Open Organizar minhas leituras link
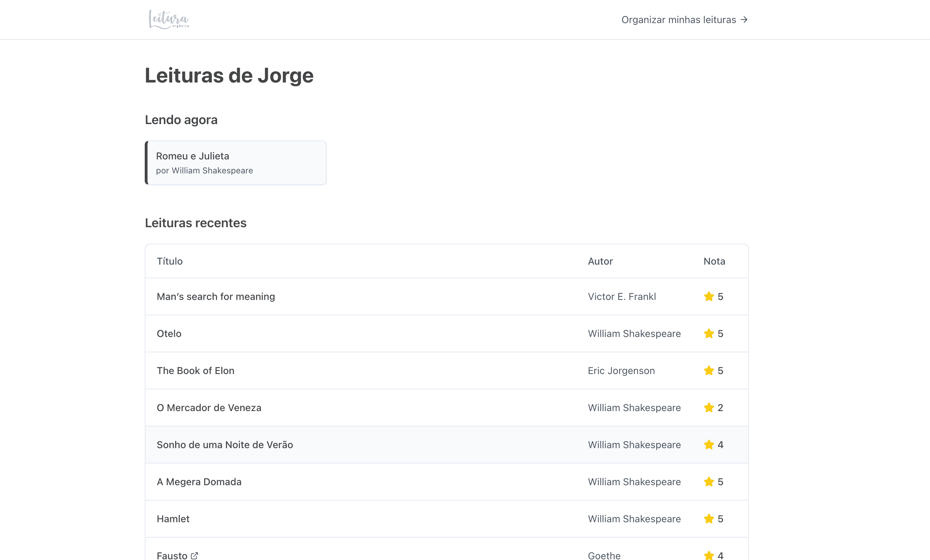This screenshot has width=930, height=560. [685, 20]
